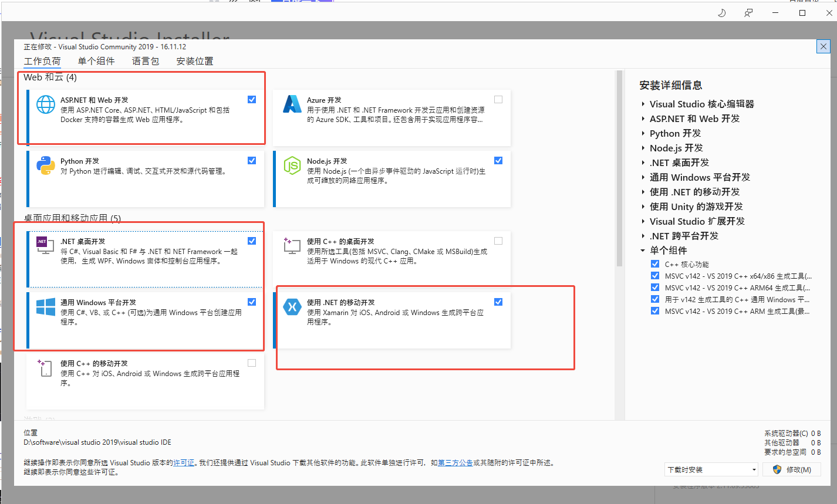This screenshot has height=504, width=837.
Task: Check the Azure 开发 workload checkbox
Action: point(498,99)
